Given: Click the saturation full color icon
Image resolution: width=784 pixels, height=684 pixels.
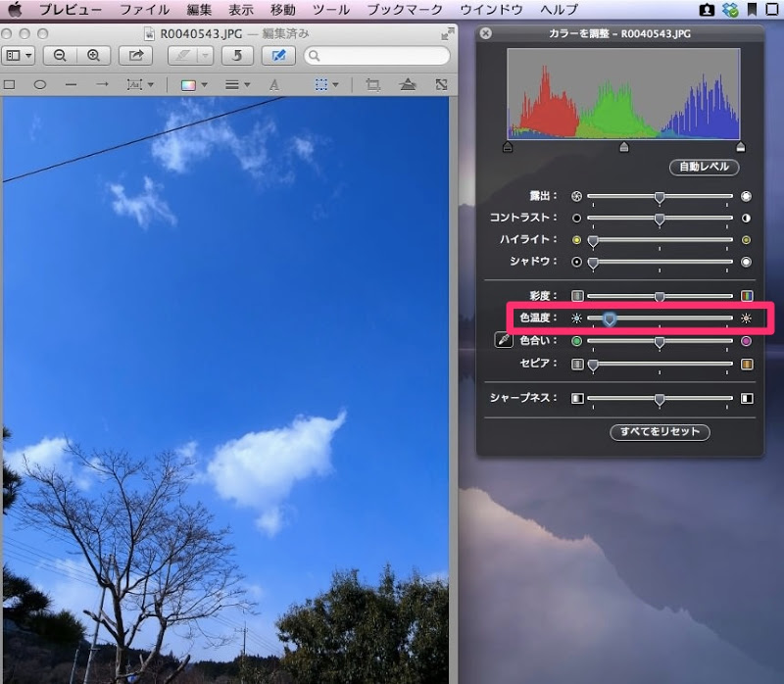Looking at the screenshot, I should coord(747,296).
